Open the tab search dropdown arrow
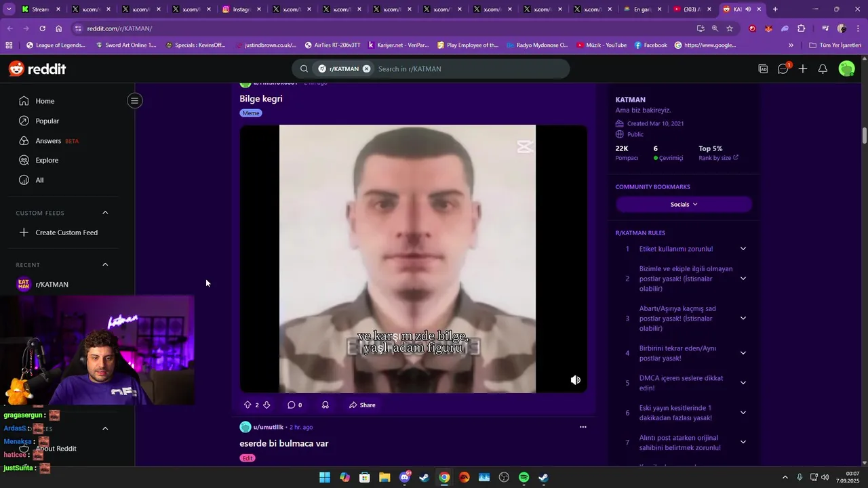 (9, 9)
